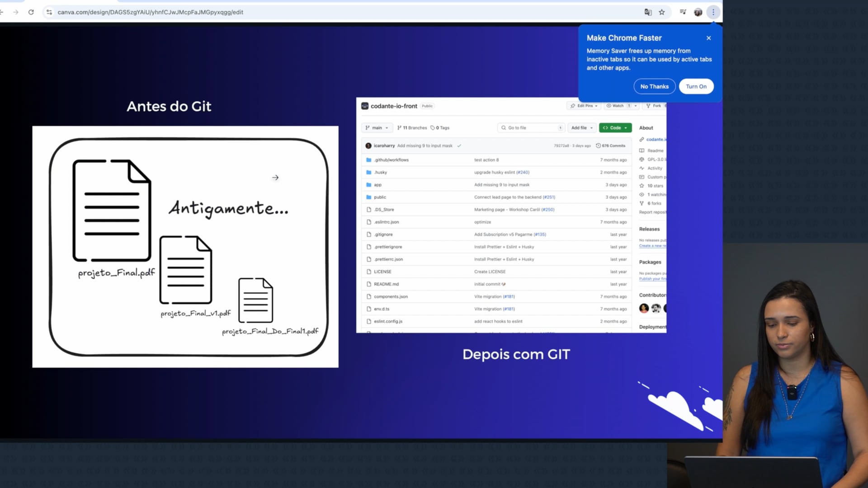Toggle the Watch button on the repo
Screen dimensions: 868x488
coord(618,106)
